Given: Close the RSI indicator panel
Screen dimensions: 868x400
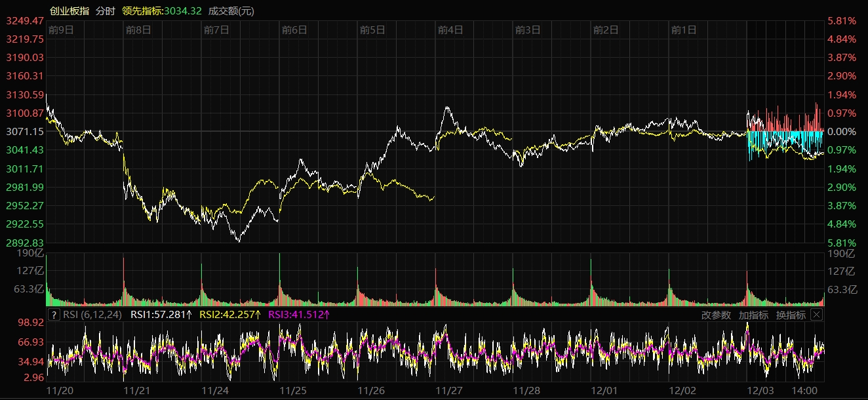Looking at the screenshot, I should coord(816,315).
